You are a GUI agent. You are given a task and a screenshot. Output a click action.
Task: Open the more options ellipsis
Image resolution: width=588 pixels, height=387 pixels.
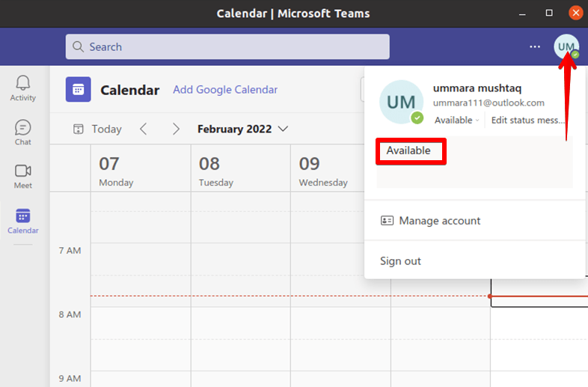(x=535, y=46)
